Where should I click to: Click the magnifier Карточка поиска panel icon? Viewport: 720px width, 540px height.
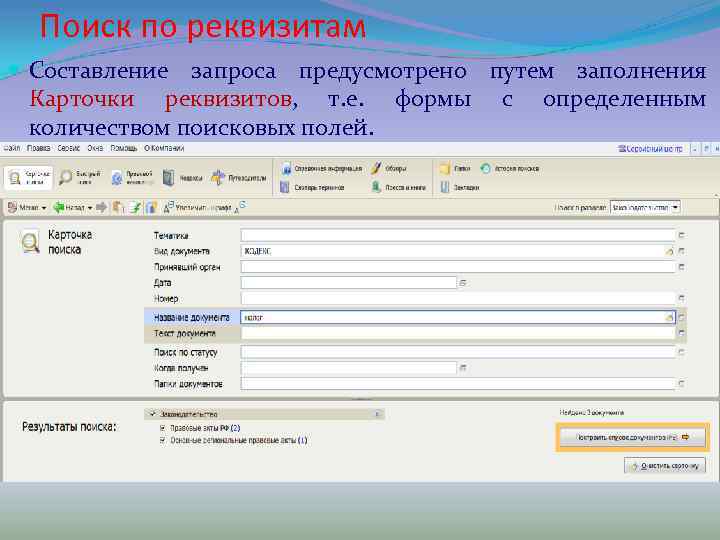point(30,242)
